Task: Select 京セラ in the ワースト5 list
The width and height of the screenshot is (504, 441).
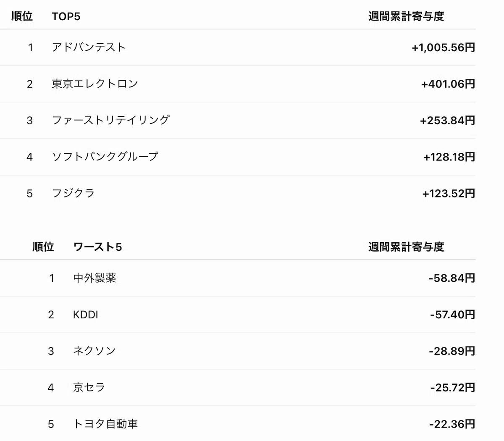Action: coord(89,387)
